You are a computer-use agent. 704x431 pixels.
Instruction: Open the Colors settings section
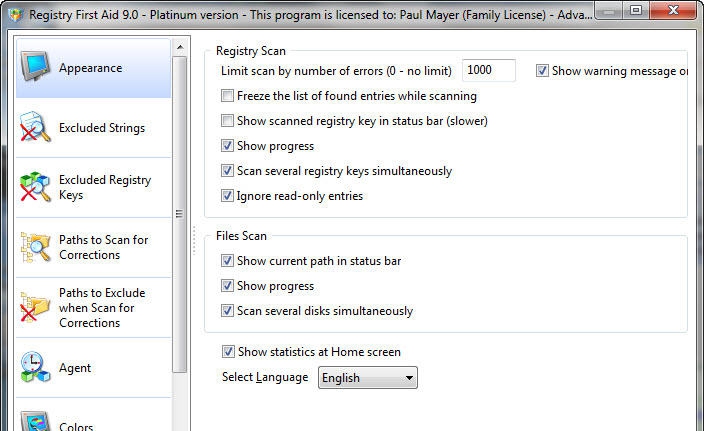[x=93, y=415]
